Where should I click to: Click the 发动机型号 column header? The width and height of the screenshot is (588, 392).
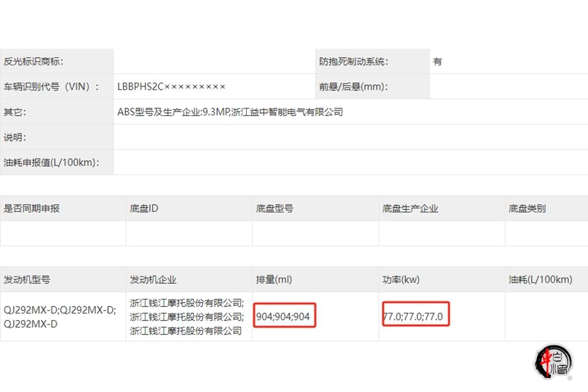(x=63, y=279)
